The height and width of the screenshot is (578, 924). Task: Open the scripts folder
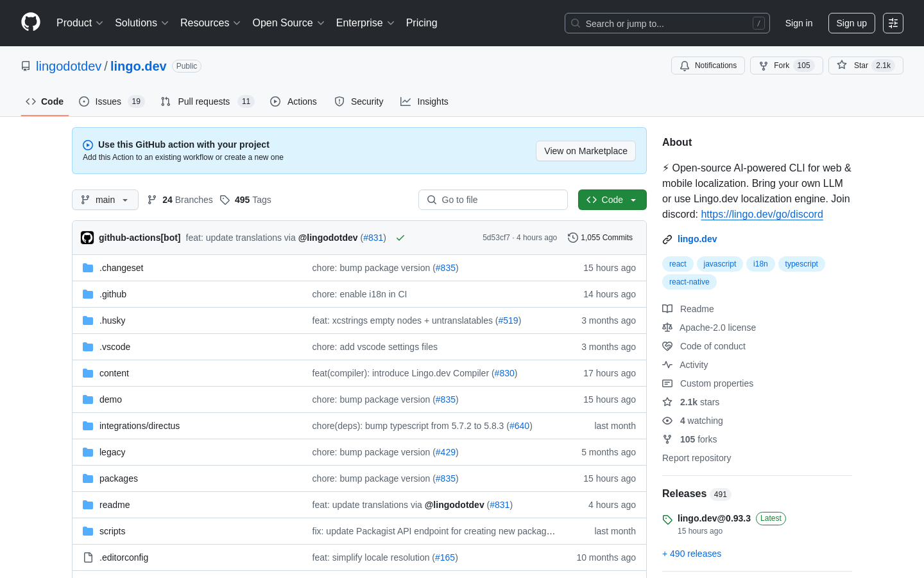tap(112, 531)
